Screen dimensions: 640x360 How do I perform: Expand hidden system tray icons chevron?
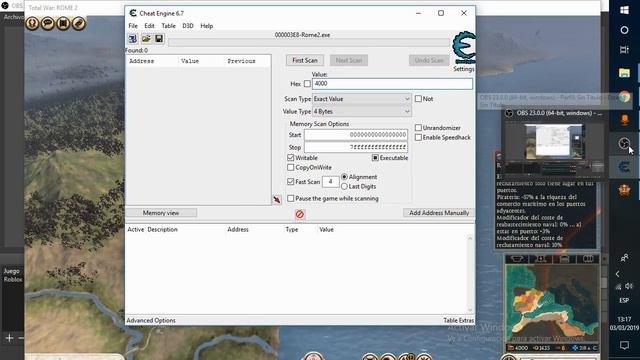click(x=617, y=274)
